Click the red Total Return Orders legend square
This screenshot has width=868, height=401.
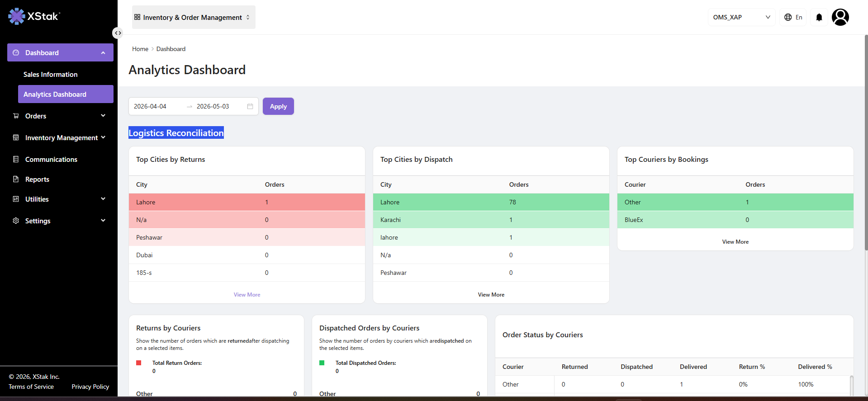pyautogui.click(x=139, y=363)
